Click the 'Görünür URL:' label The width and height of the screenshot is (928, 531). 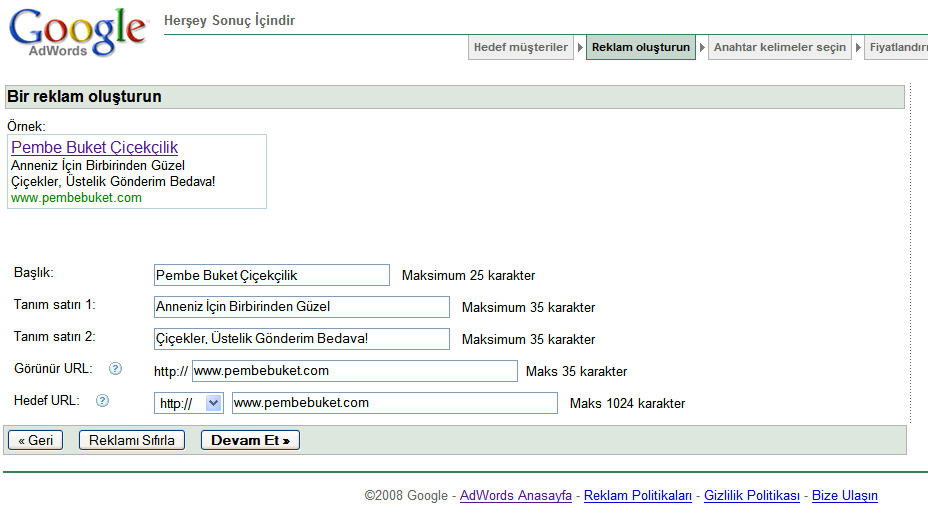click(x=53, y=368)
